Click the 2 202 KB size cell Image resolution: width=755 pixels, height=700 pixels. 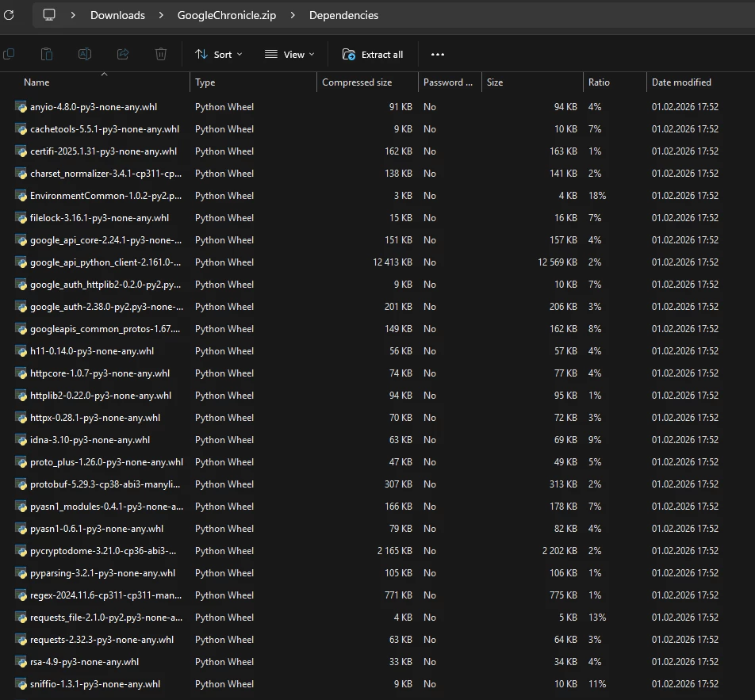pos(560,551)
